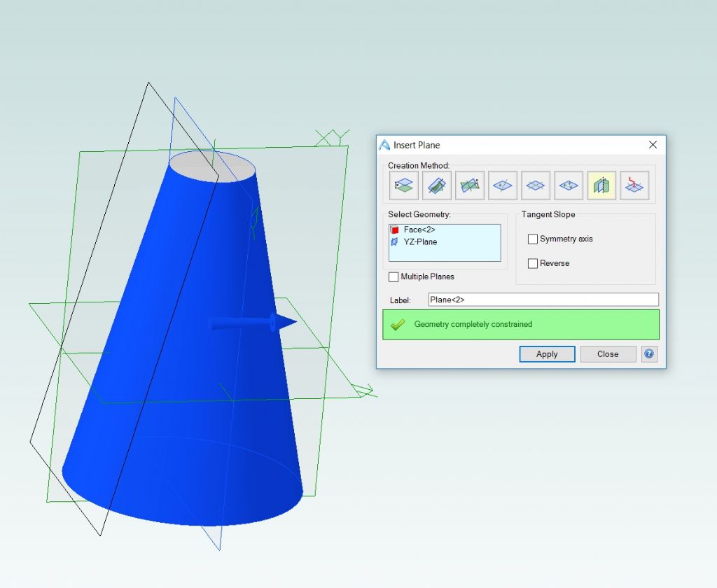The image size is (717, 588).
Task: Click the grey top face of the cone
Action: coord(212,167)
